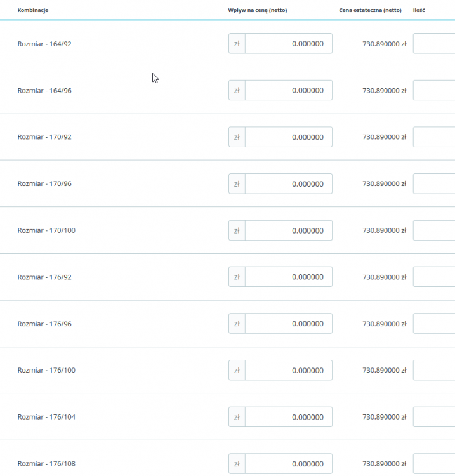Click price impact field for Rozmiar 176/100

coord(288,371)
